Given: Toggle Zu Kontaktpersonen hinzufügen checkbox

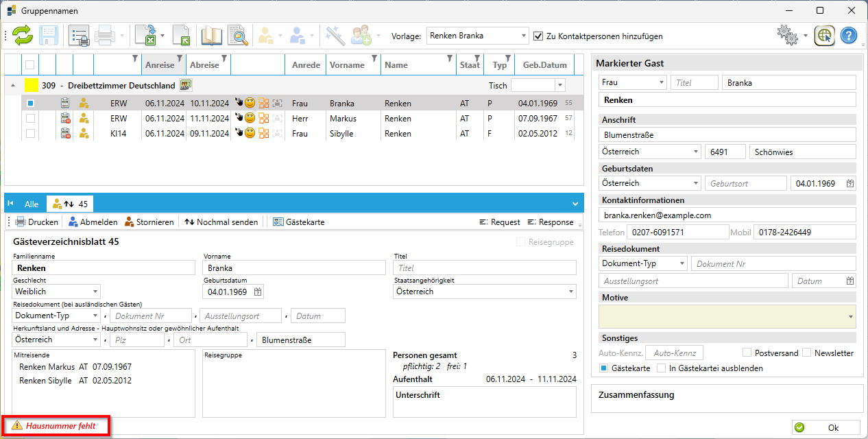Looking at the screenshot, I should 539,36.
